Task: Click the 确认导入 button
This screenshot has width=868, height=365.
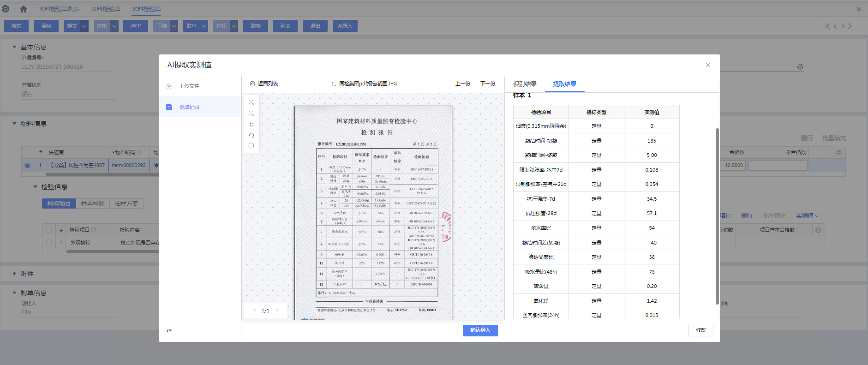Action: click(480, 330)
